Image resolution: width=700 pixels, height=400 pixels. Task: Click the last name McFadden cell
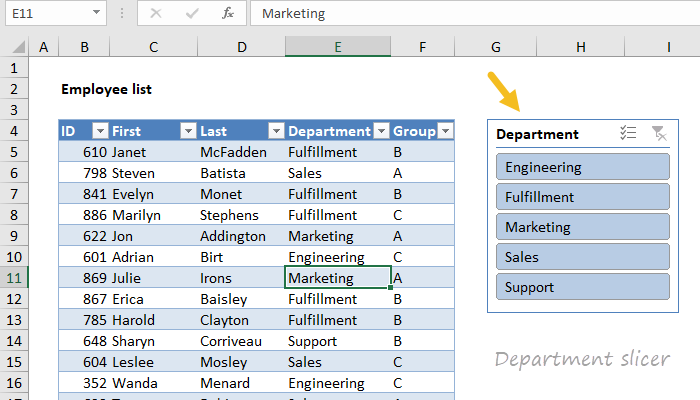(x=242, y=152)
